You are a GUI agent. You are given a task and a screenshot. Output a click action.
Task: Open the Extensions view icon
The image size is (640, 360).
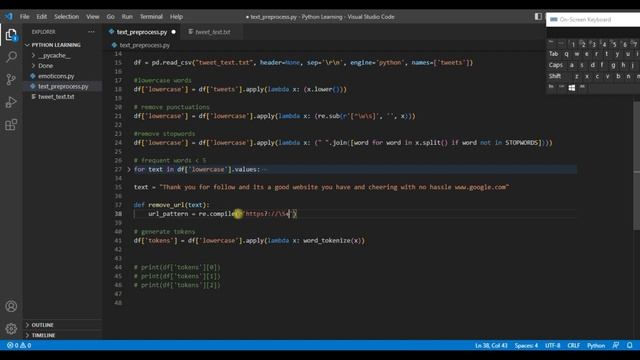tap(11, 124)
